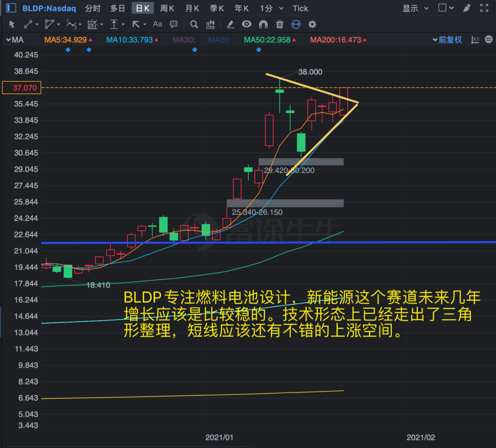Collapse the MA indicator chevron
Screen dimensions: 496x448
pos(9,40)
